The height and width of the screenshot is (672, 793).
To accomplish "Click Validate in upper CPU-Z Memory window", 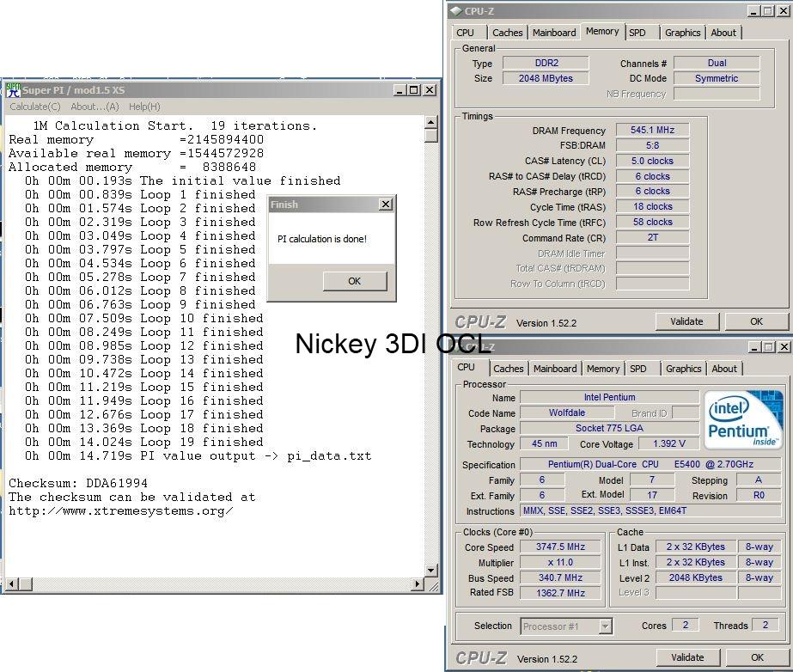I will (x=686, y=321).
